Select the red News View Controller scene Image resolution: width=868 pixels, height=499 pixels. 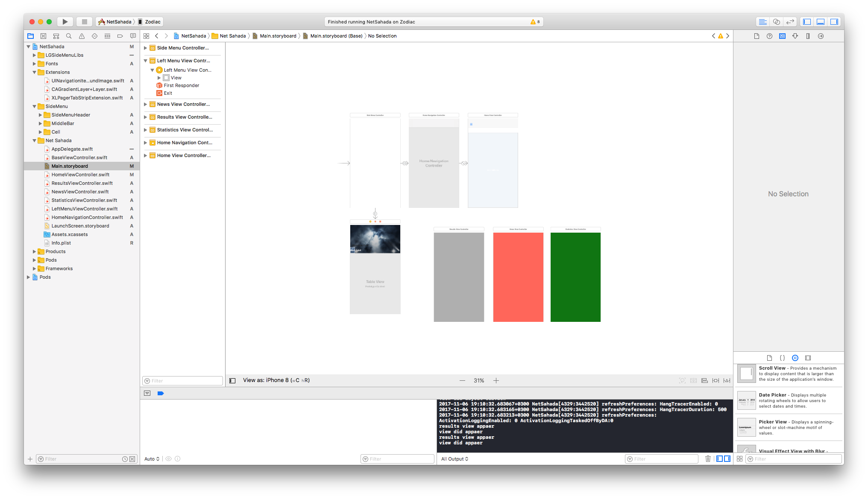point(518,277)
